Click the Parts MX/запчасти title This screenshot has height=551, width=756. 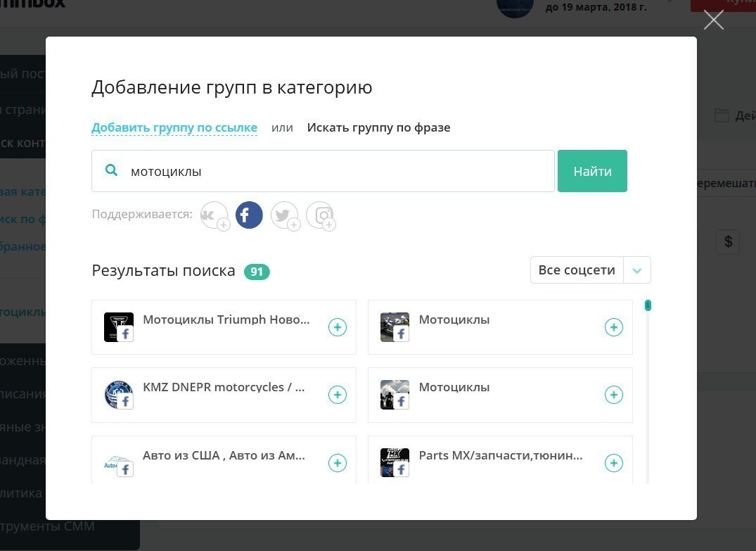501,455
